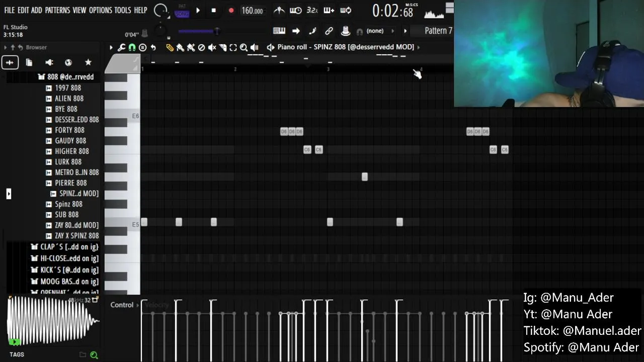Viewport: 644px width, 362px height.
Task: Open the HELP menu
Action: pyautogui.click(x=141, y=10)
